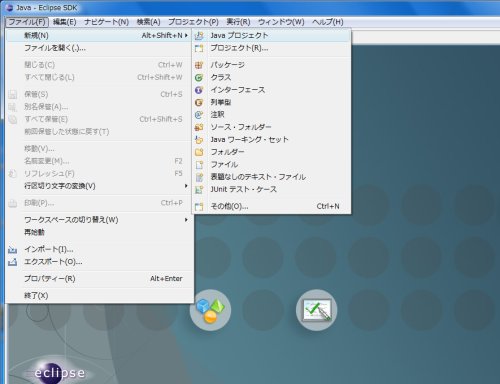This screenshot has height=384, width=500.
Task: Click the green クラス class icon
Action: coord(199,77)
